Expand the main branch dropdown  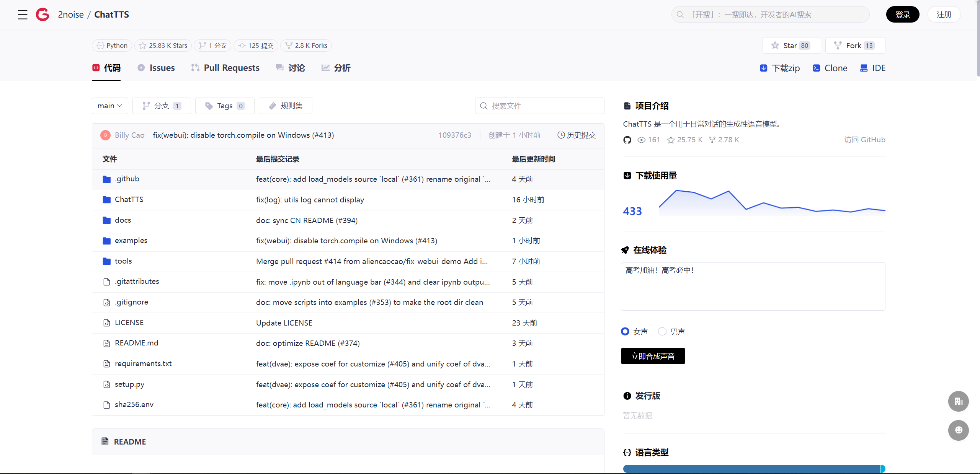point(110,106)
